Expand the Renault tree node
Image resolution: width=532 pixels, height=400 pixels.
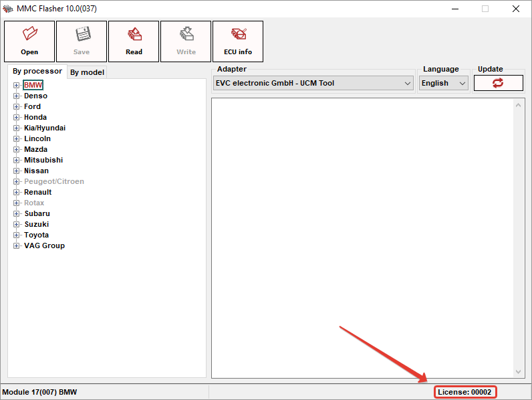(x=16, y=192)
